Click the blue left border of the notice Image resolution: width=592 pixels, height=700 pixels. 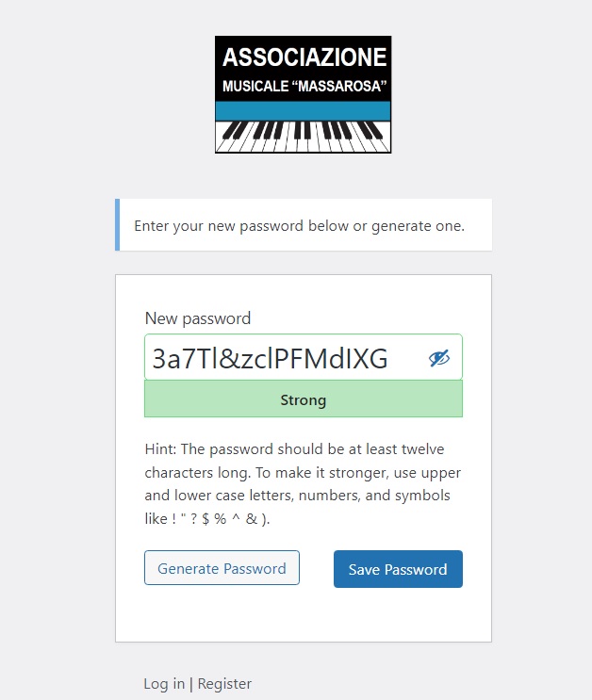click(117, 225)
